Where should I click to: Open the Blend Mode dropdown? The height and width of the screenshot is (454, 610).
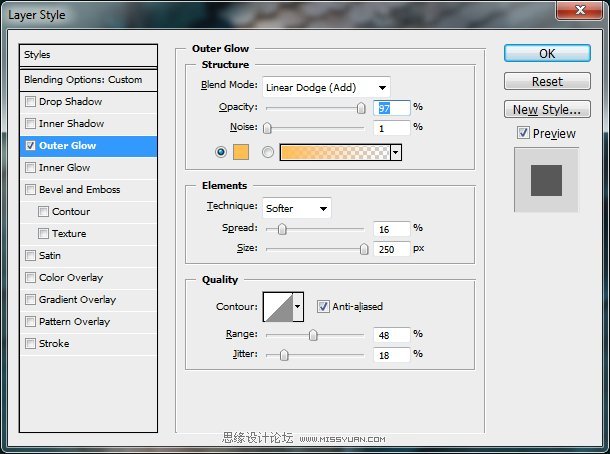(326, 87)
